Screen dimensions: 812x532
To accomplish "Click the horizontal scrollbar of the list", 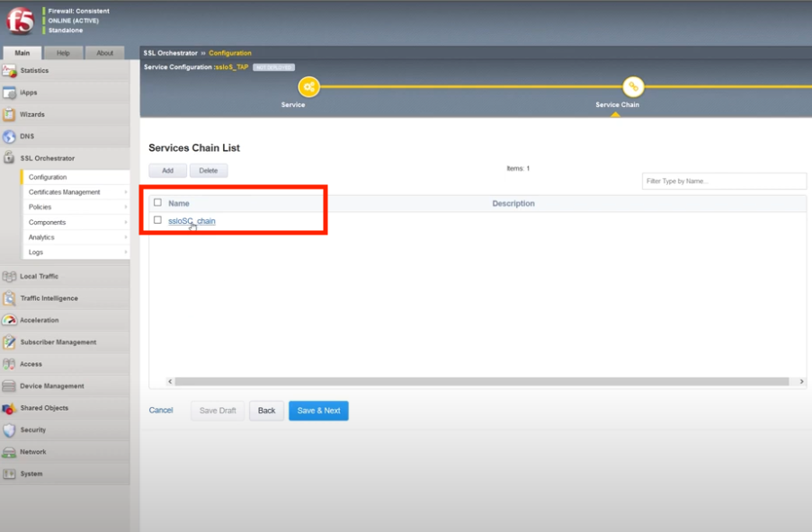I will coord(482,381).
